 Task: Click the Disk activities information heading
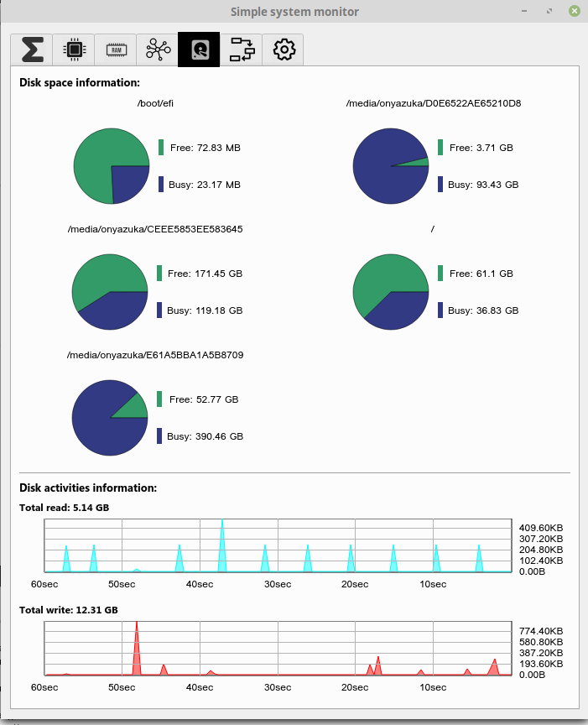88,488
